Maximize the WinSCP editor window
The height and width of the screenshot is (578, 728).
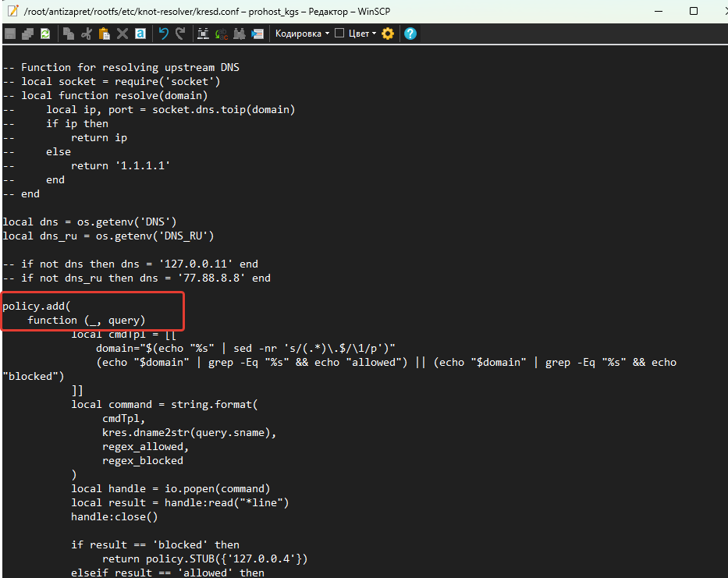pos(694,11)
